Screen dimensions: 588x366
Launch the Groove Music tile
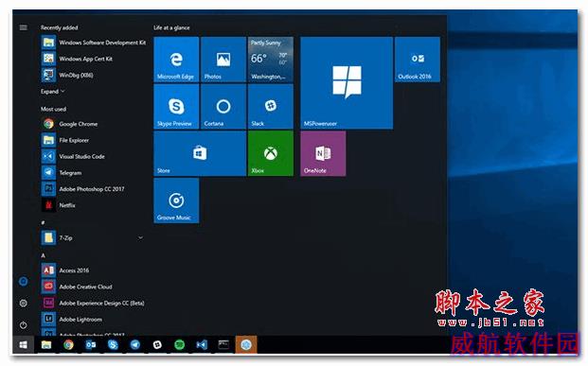[176, 200]
